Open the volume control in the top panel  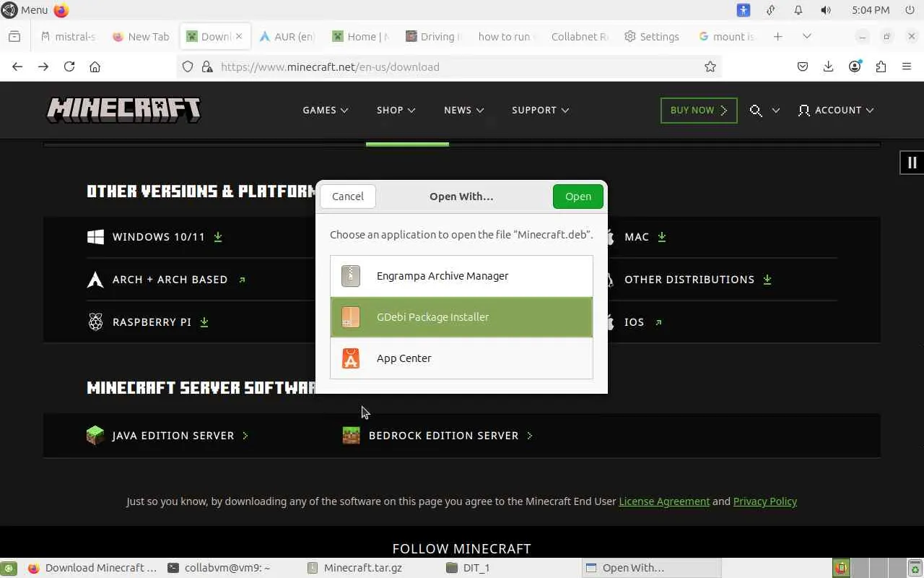tap(826, 10)
